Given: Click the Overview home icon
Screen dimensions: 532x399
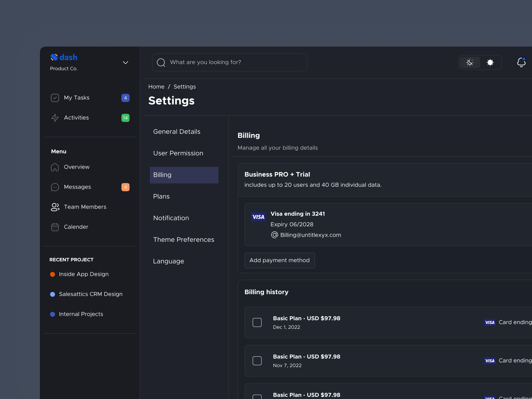Looking at the screenshot, I should tap(55, 167).
